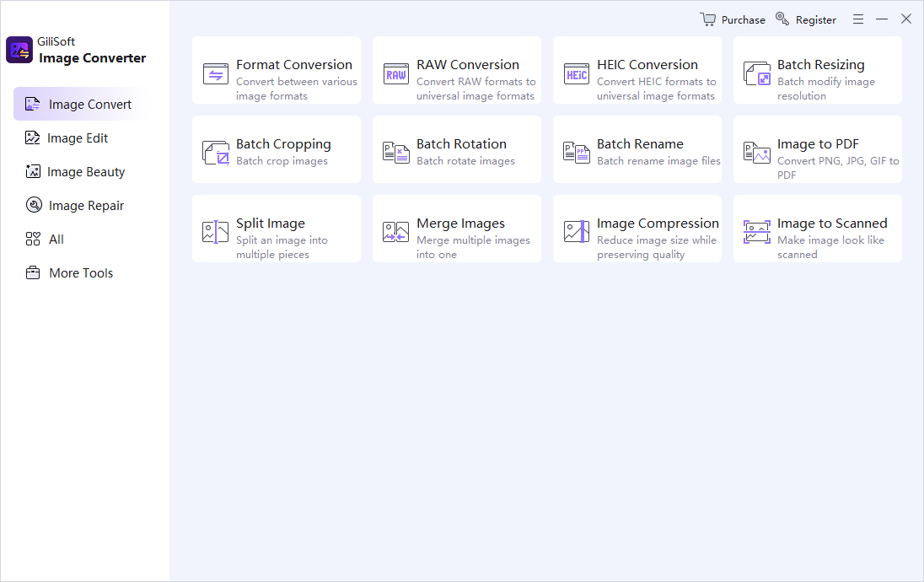Image resolution: width=924 pixels, height=582 pixels.
Task: Open the More Tools section
Action: pyautogui.click(x=81, y=273)
